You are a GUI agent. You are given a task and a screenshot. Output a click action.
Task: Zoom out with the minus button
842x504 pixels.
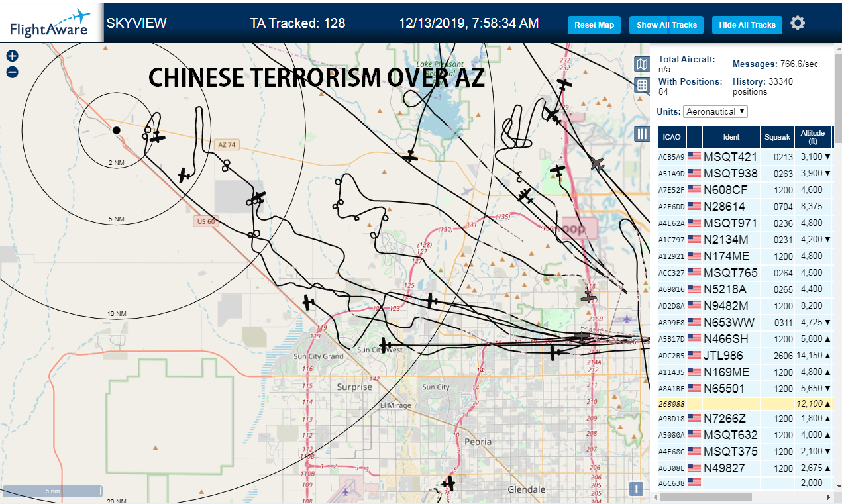(12, 72)
